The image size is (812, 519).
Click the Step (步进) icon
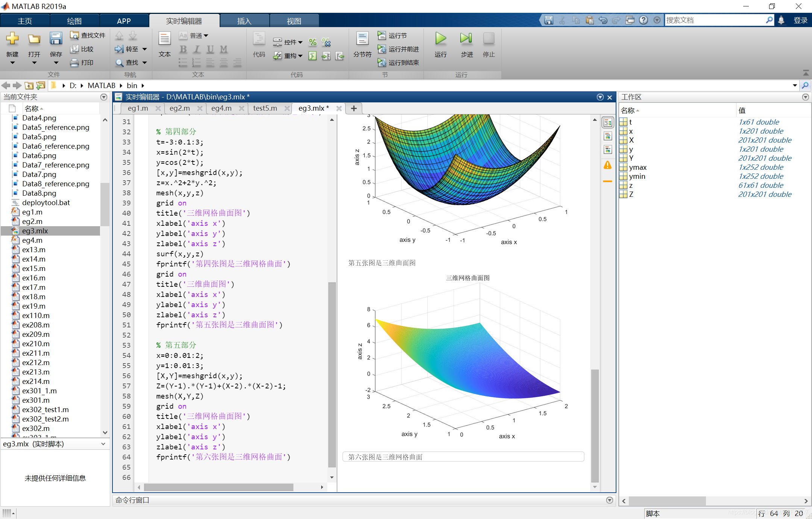[x=466, y=39]
